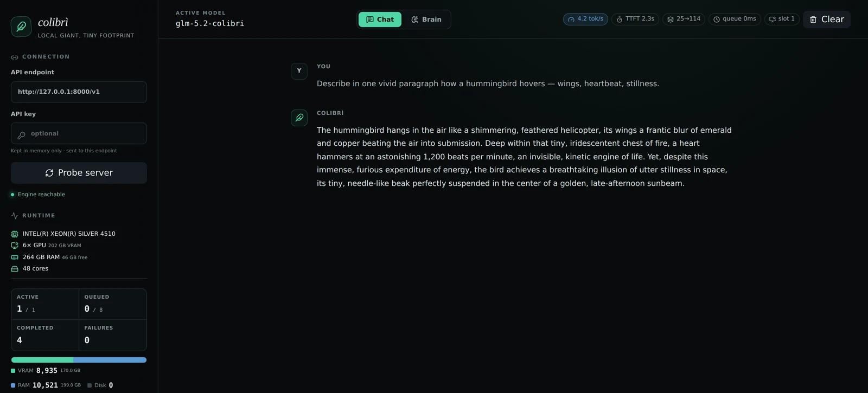Click the GPU monitor icon
Viewport: 868px width, 393px height.
[15, 246]
